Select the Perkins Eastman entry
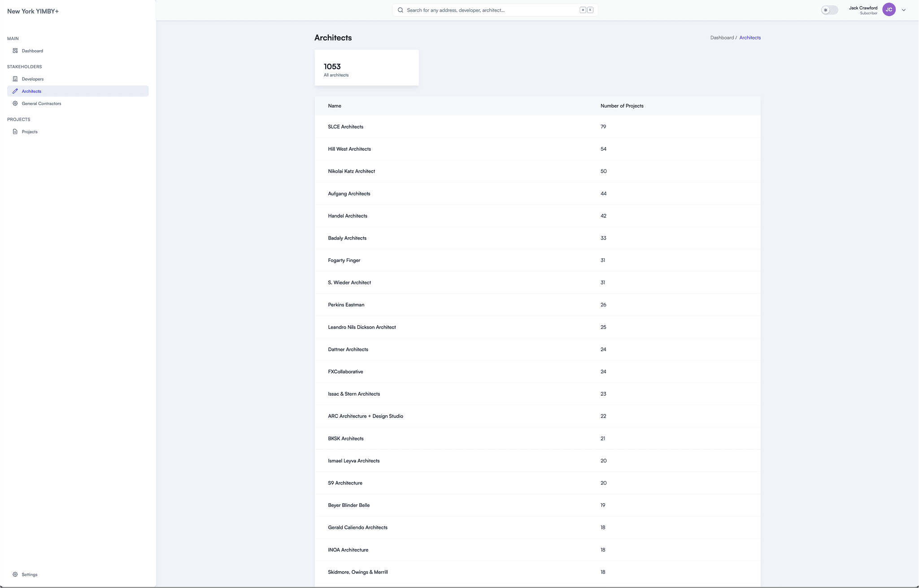Viewport: 919px width, 588px height. click(346, 305)
